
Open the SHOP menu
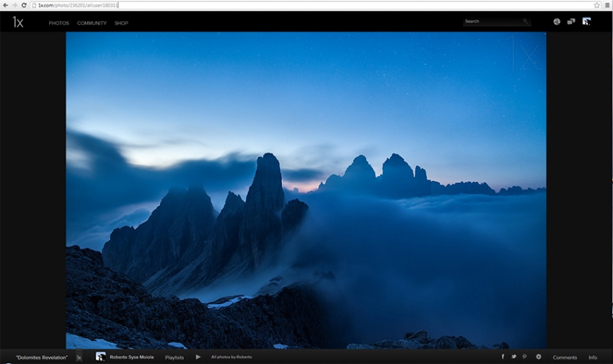click(121, 23)
